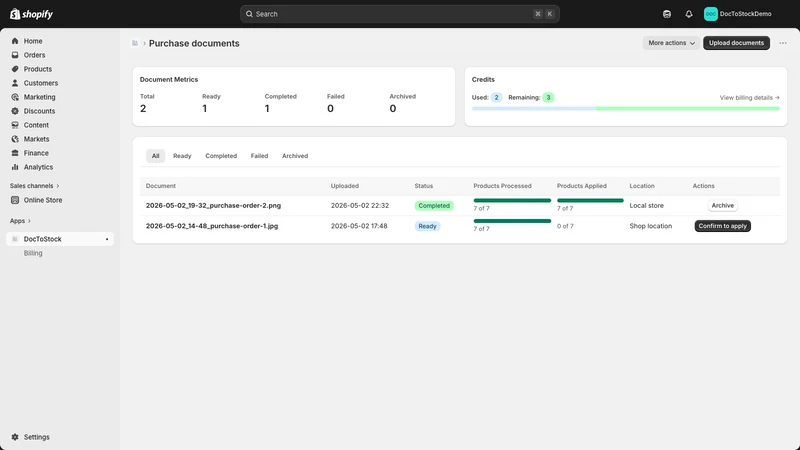Click the Finance bank icon
This screenshot has width=800, height=450.
tap(15, 153)
